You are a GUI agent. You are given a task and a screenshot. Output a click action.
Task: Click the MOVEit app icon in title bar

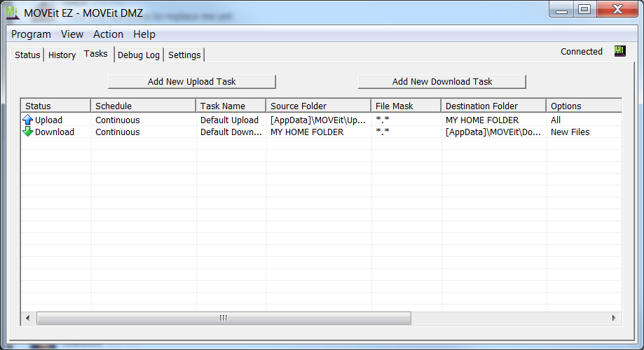[12, 11]
